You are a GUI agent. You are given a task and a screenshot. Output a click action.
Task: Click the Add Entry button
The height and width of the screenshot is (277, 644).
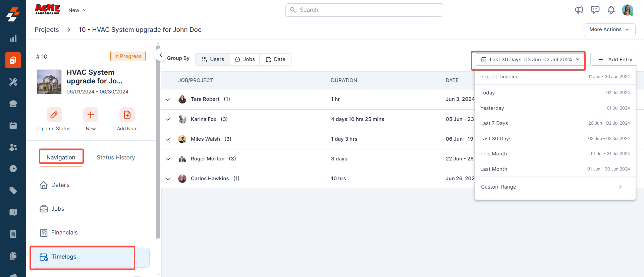(x=614, y=60)
